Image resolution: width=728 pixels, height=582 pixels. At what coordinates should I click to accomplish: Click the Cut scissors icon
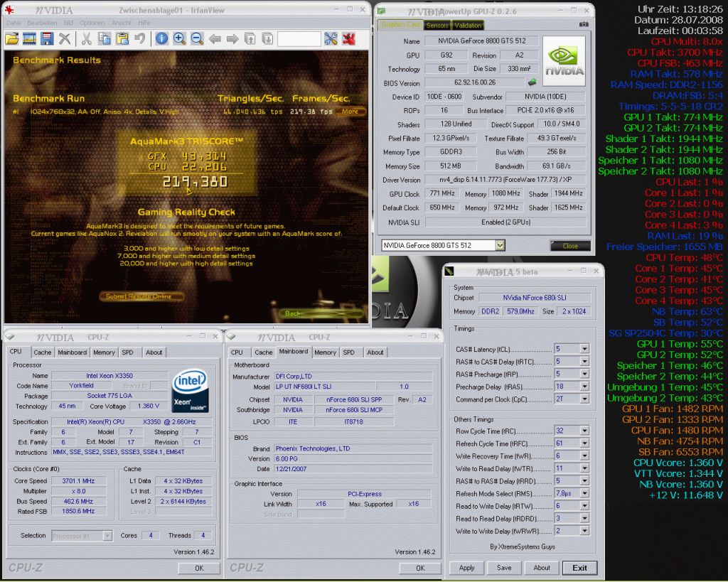pos(86,39)
